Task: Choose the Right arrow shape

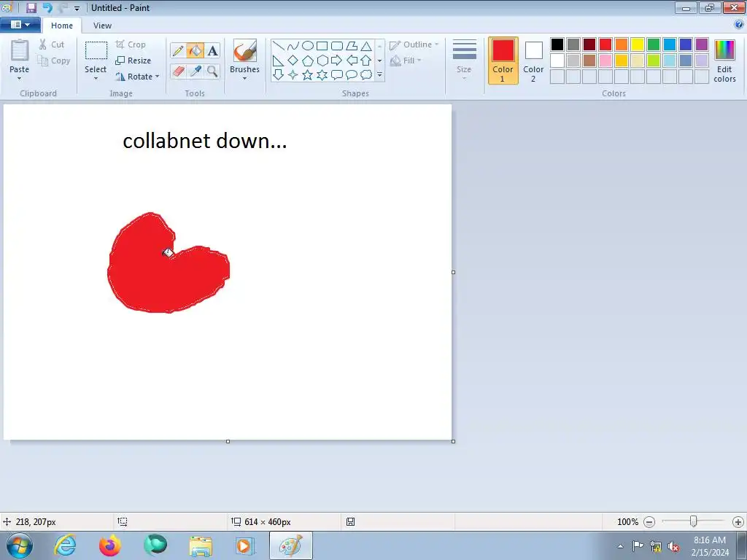Action: click(x=337, y=61)
